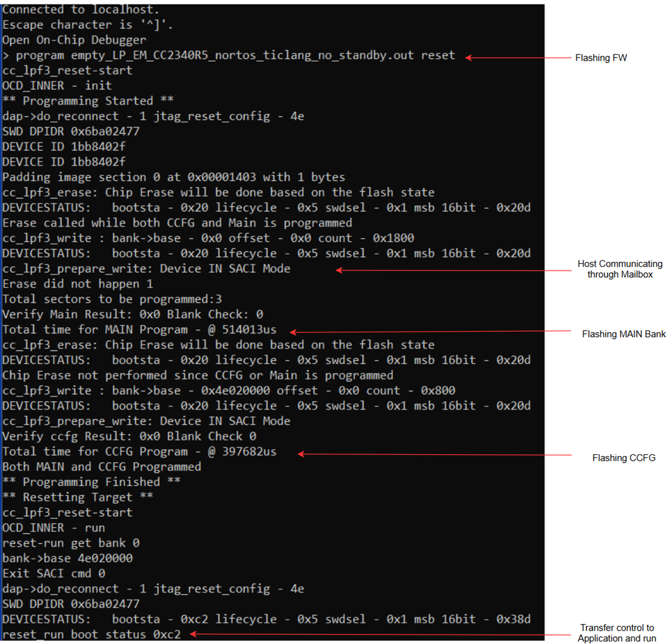670x644 pixels.
Task: Click the 'Total time for CCFG Program' line
Action: (x=139, y=451)
